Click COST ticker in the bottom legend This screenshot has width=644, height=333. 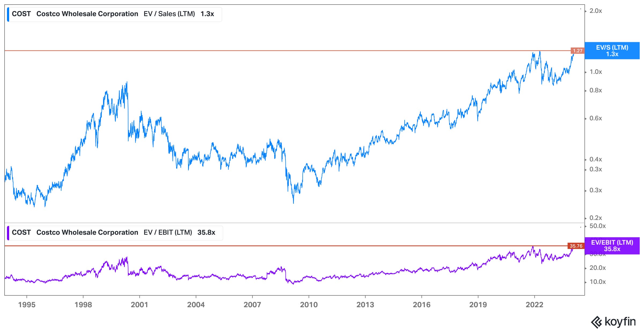click(21, 233)
